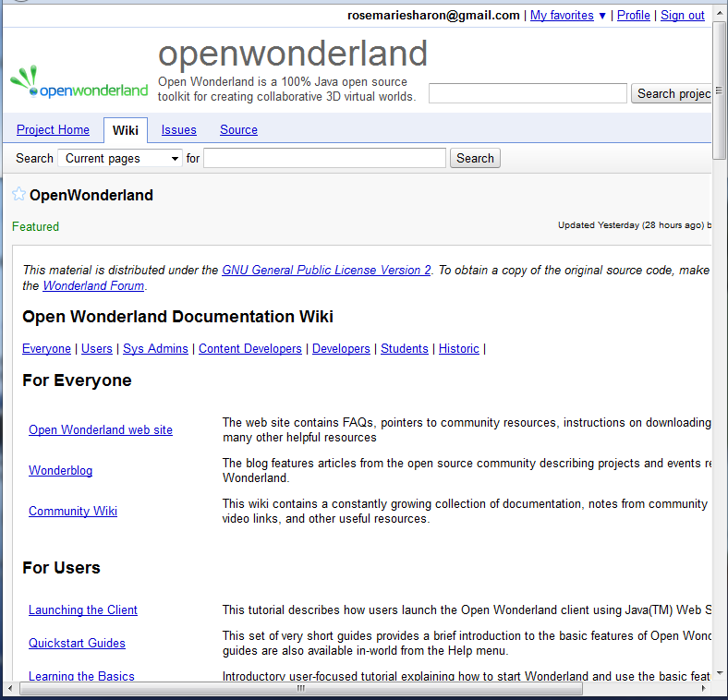Screen dimensions: 728x700
Task: Open the Quickstart Guides link
Action: 77,644
